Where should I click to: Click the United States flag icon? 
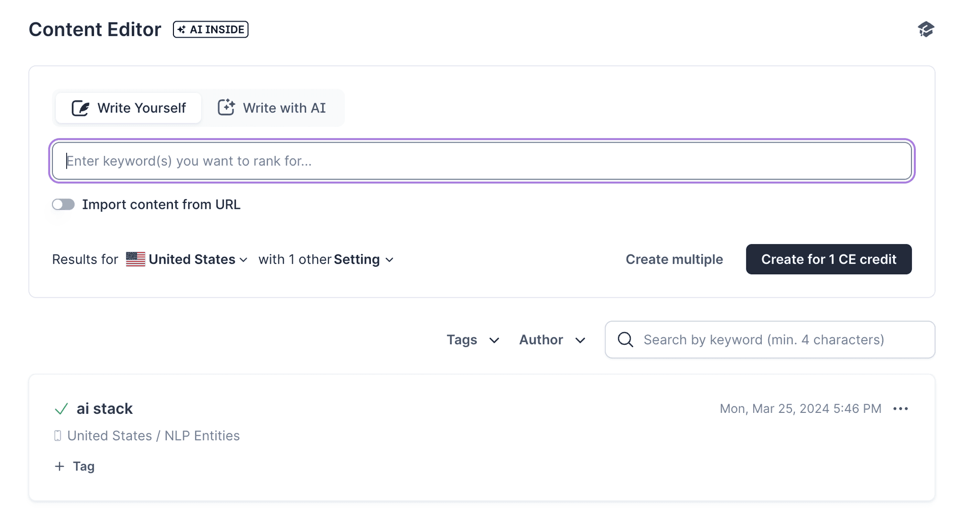pos(135,259)
